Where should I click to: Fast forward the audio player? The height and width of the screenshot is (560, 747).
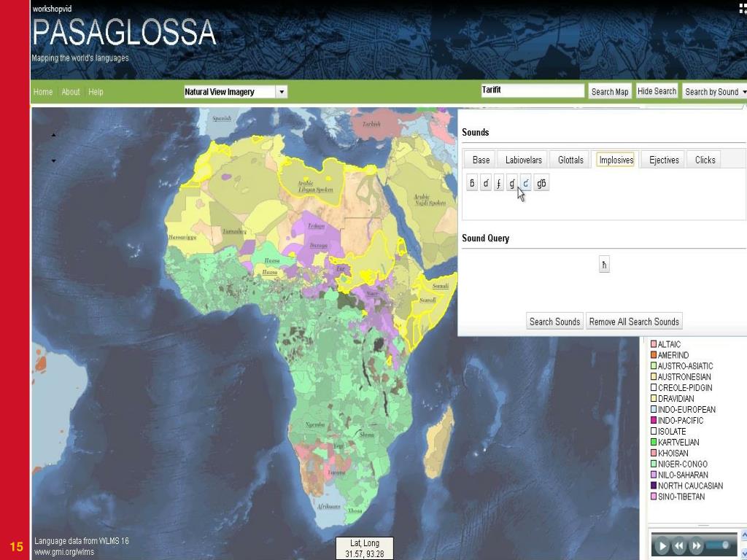[696, 545]
